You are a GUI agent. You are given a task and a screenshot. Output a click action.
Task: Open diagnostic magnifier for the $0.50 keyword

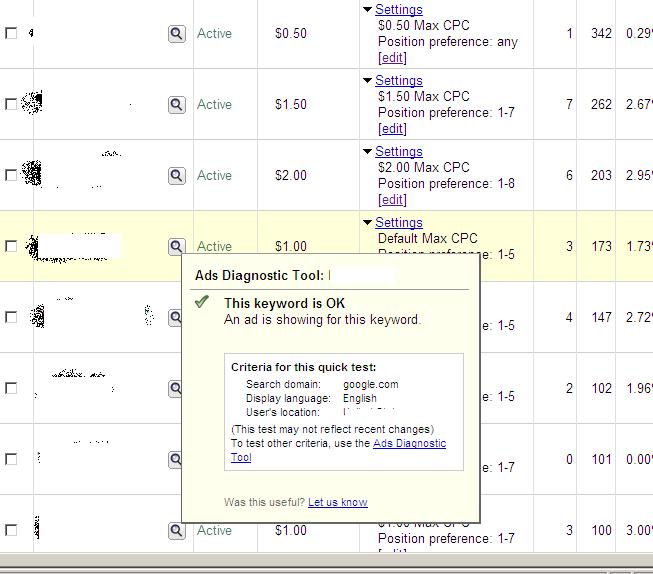(x=177, y=34)
